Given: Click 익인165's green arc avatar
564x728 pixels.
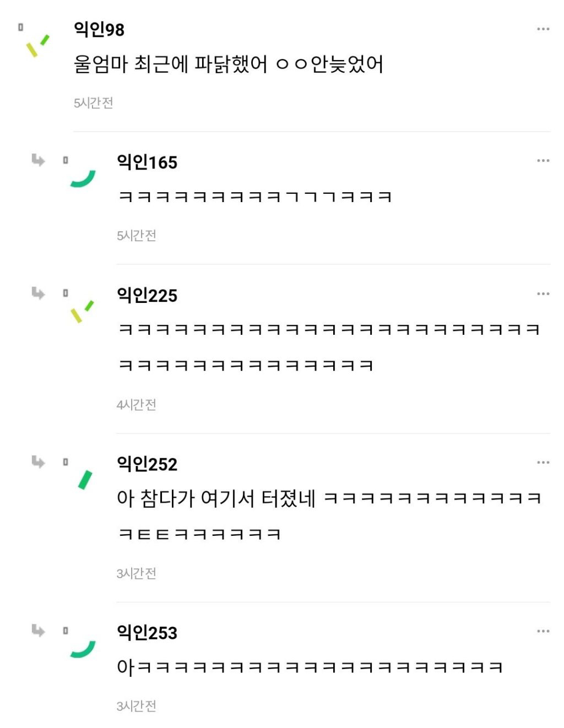Looking at the screenshot, I should pos(83,178).
